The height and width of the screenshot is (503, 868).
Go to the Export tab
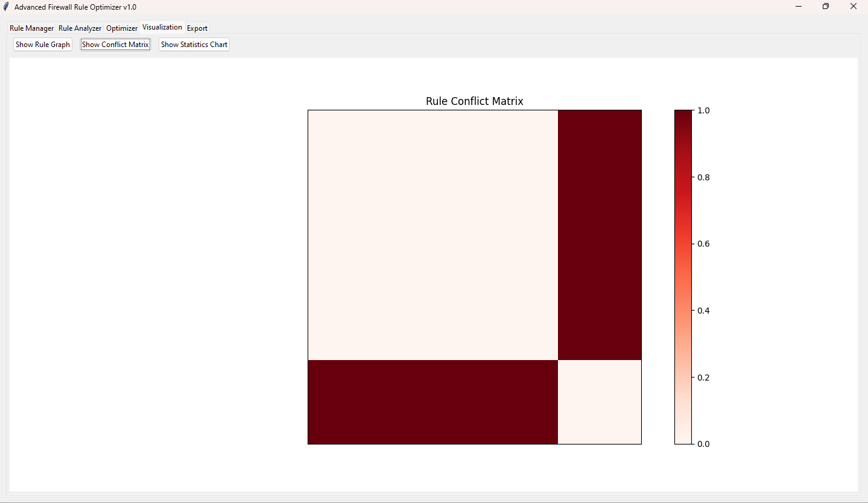197,28
